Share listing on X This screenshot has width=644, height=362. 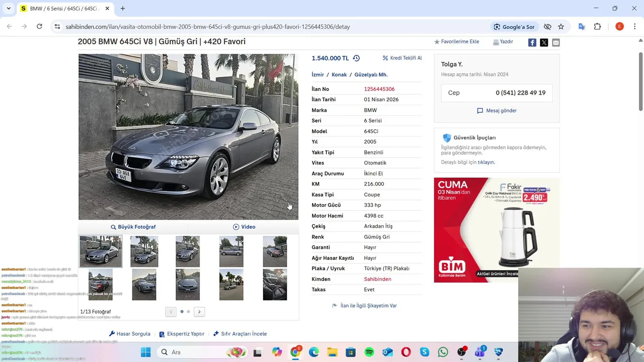(x=544, y=43)
